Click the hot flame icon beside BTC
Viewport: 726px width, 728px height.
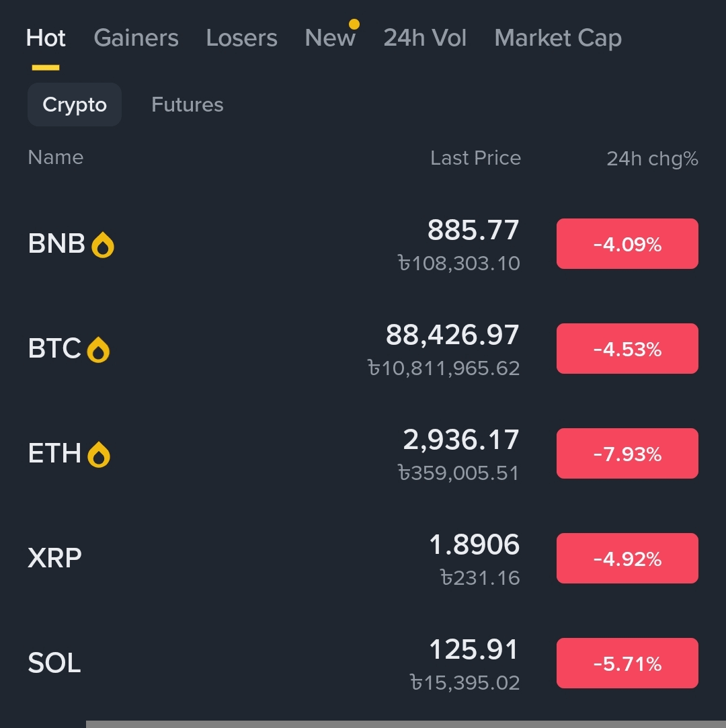[x=98, y=350]
